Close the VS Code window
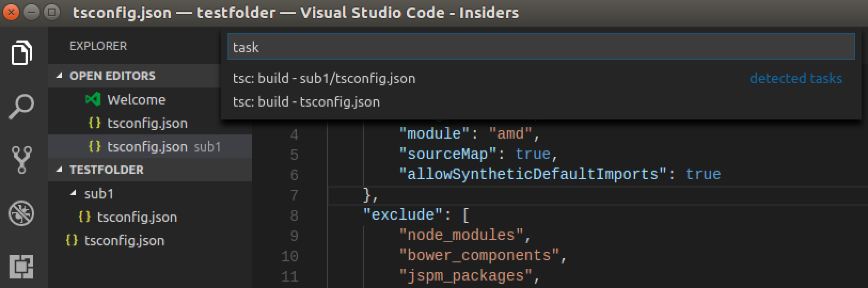The width and height of the screenshot is (868, 288). coord(11,12)
